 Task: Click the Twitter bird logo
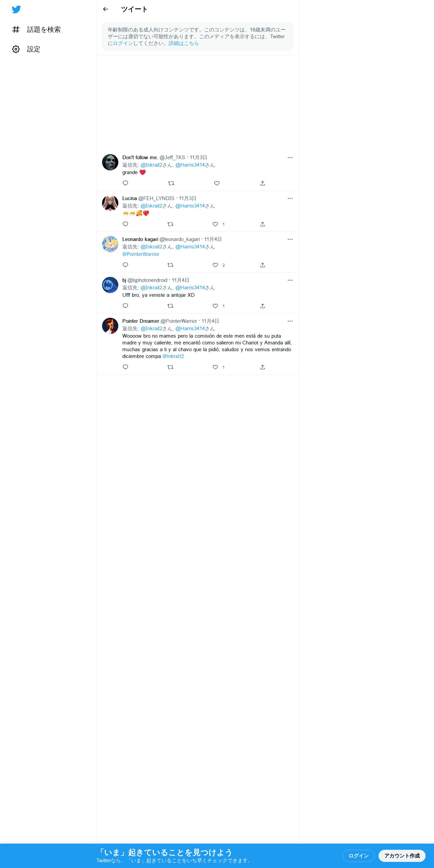coord(16,9)
